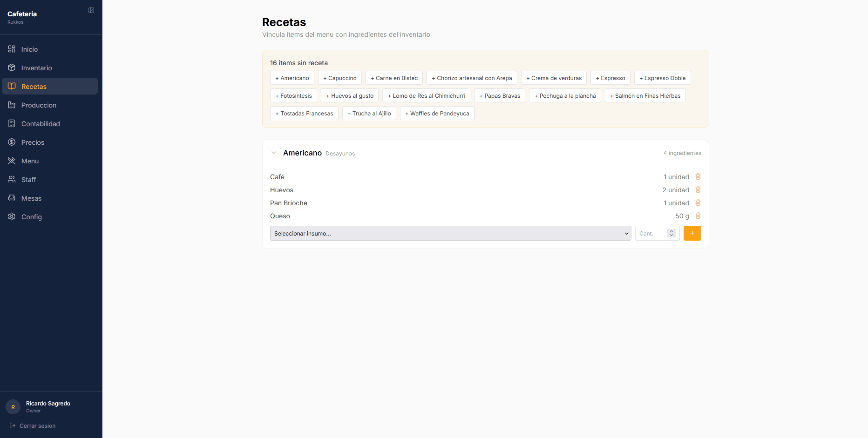Click the Cerrar sesion logout icon
The image size is (868, 438).
coord(13,426)
